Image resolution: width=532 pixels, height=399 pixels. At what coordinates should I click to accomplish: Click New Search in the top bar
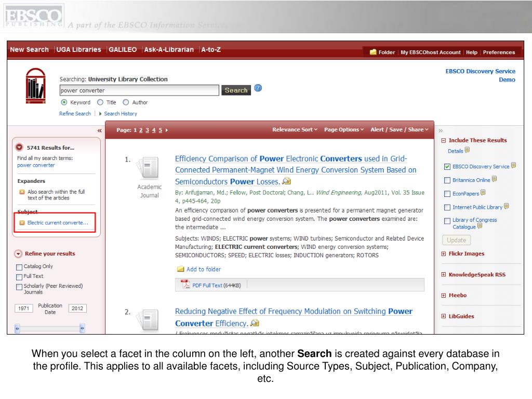[x=29, y=49]
